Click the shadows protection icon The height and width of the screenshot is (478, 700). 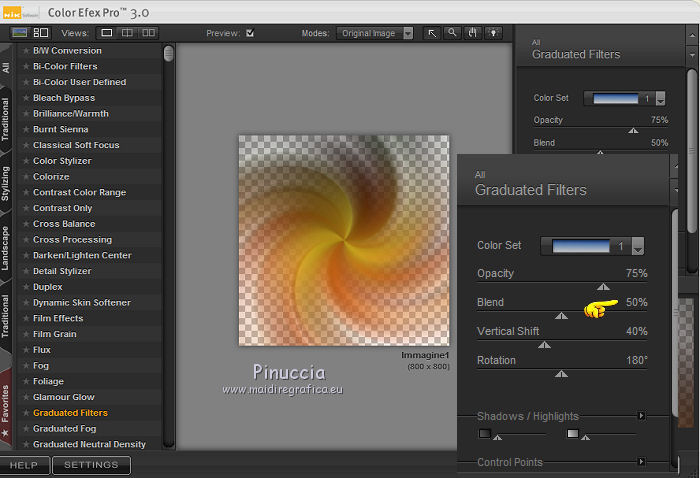pyautogui.click(x=485, y=433)
